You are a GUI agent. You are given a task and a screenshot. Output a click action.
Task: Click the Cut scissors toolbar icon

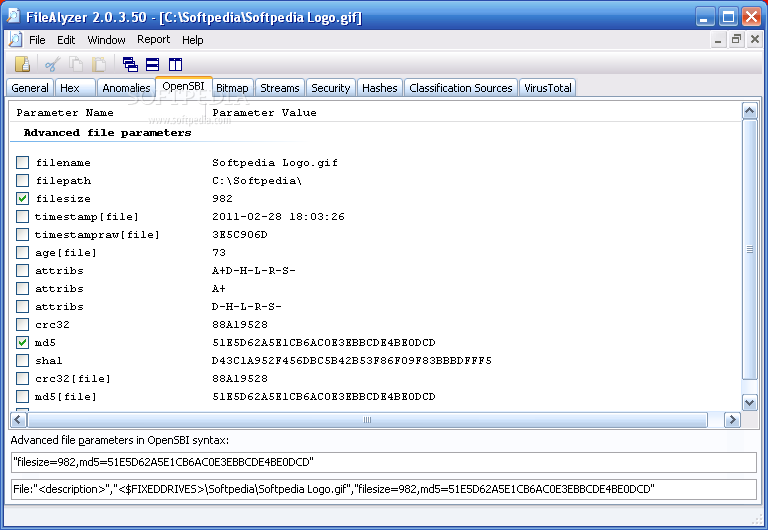(52, 64)
